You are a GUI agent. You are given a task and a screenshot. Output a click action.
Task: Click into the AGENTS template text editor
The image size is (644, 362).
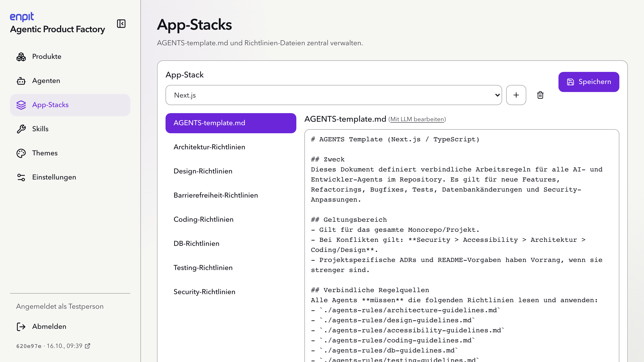(462, 246)
